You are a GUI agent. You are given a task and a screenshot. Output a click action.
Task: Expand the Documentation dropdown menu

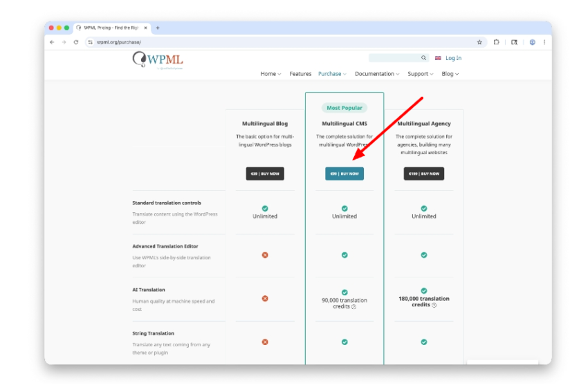pyautogui.click(x=377, y=74)
